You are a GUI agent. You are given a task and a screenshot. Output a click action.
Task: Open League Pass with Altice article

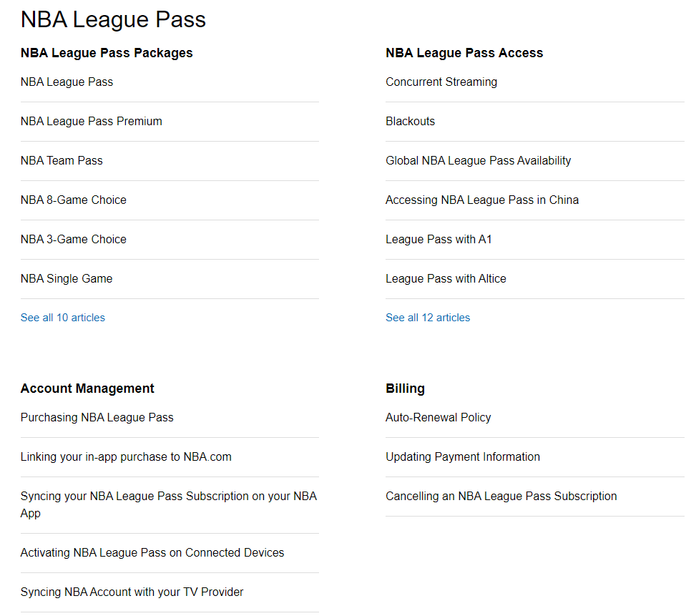tap(446, 278)
